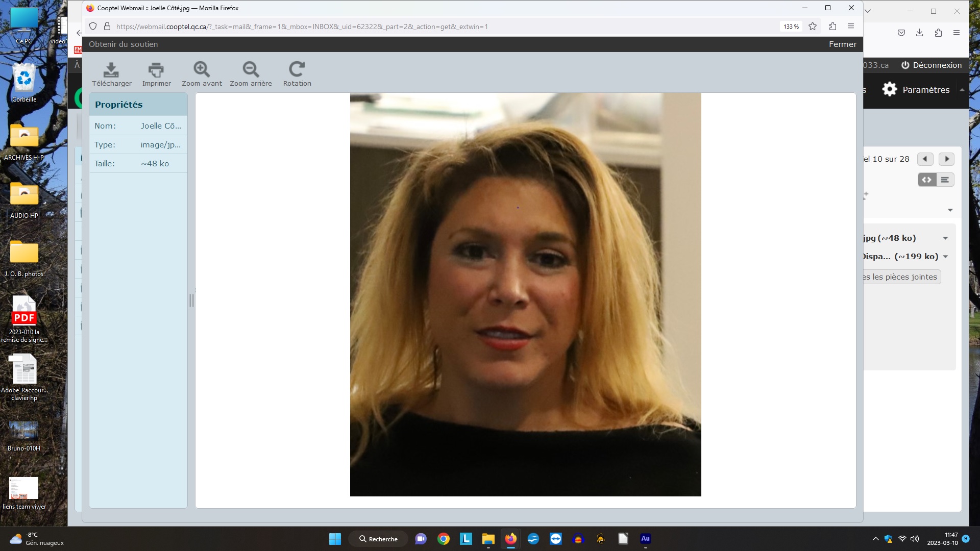Click Fermer to close preview
Viewport: 980px width, 551px height.
[842, 44]
